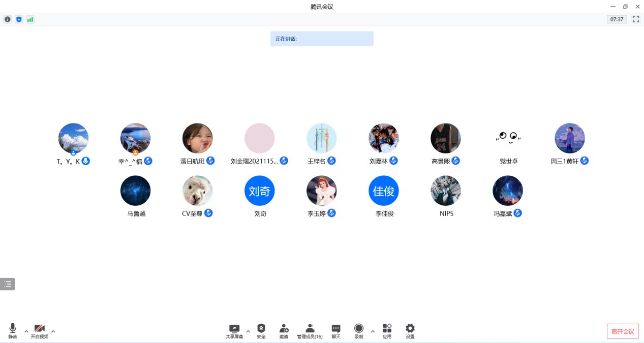This screenshot has height=343, width=644.
Task: Click the mic icon beside 冯嘉斌
Action: click(x=517, y=213)
